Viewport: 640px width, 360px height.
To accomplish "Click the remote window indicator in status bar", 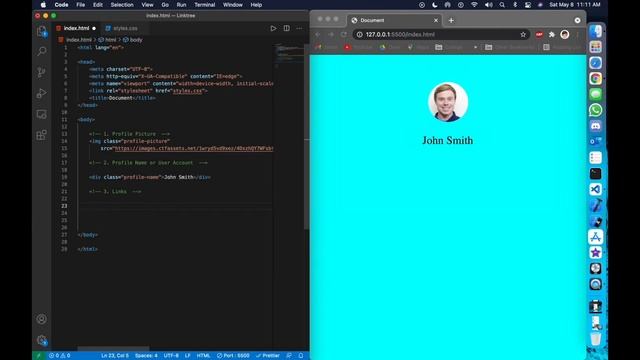I will (x=39, y=356).
